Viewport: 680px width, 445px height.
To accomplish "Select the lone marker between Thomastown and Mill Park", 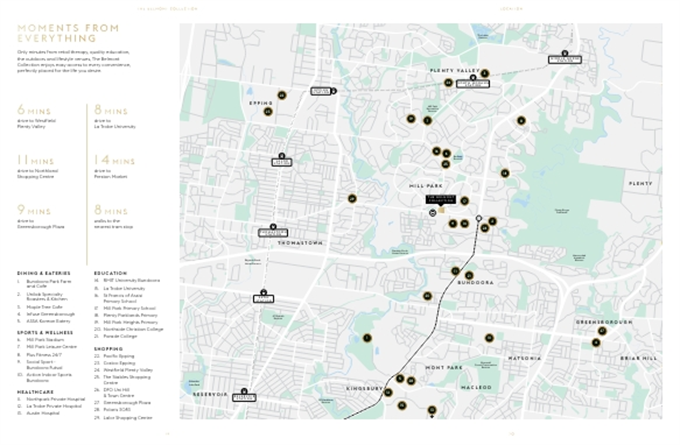I will [x=352, y=199].
